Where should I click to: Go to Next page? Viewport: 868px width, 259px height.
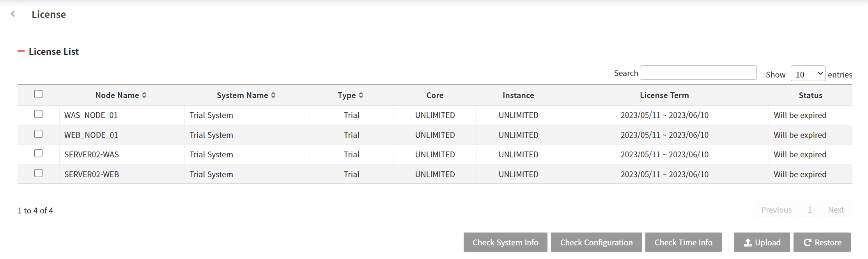[836, 210]
